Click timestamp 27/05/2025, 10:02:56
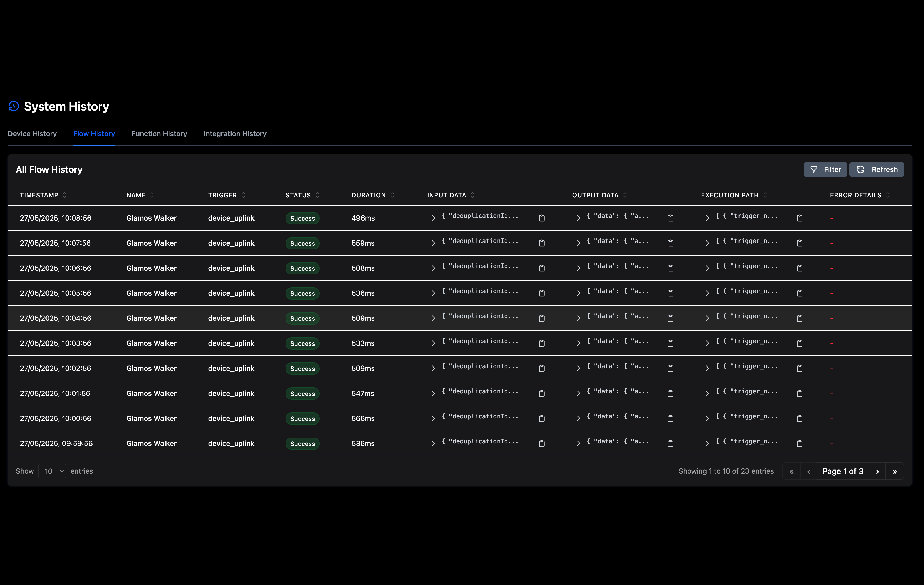The image size is (924, 585). coord(56,368)
